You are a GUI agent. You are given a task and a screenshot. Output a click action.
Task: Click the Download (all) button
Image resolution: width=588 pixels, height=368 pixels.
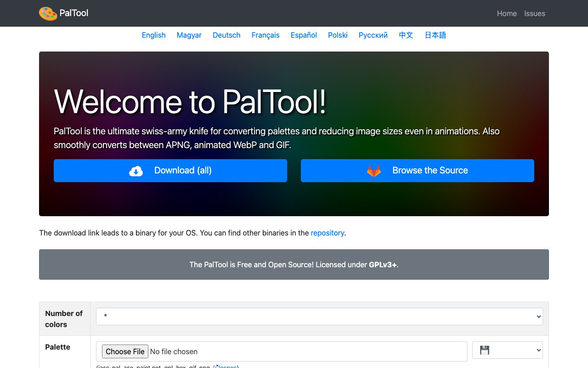(x=170, y=171)
